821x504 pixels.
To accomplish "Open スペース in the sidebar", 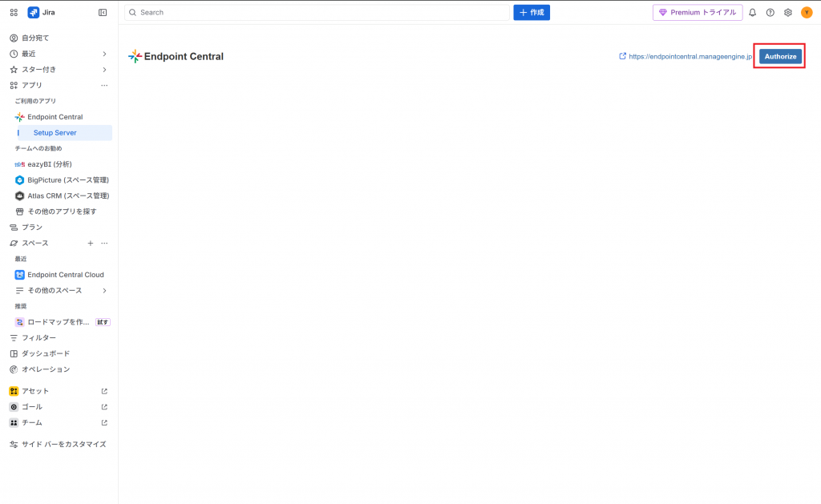I will [x=34, y=243].
